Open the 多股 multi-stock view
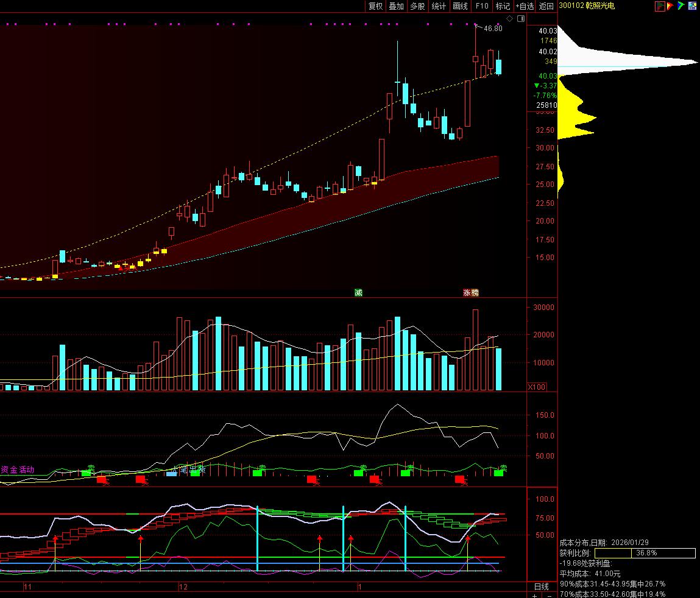The height and width of the screenshot is (598, 700). pos(417,6)
